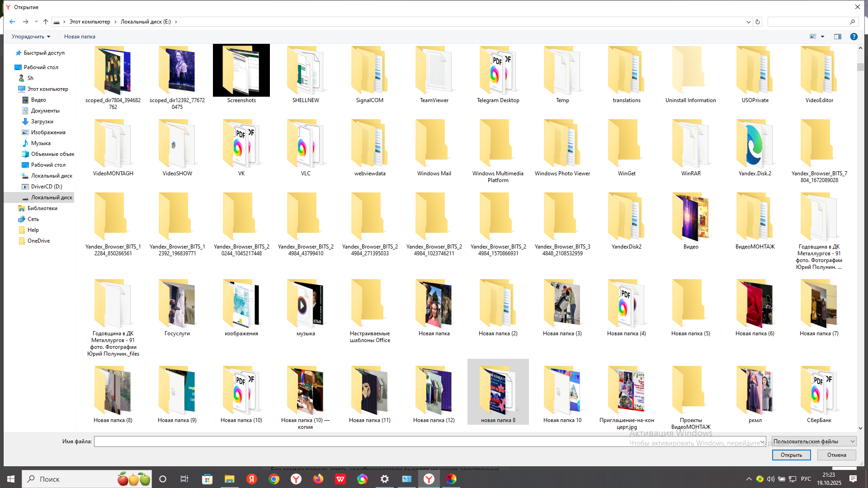The width and height of the screenshot is (868, 488).
Task: Select the Screenshots folder thumbnail
Action: [x=241, y=70]
